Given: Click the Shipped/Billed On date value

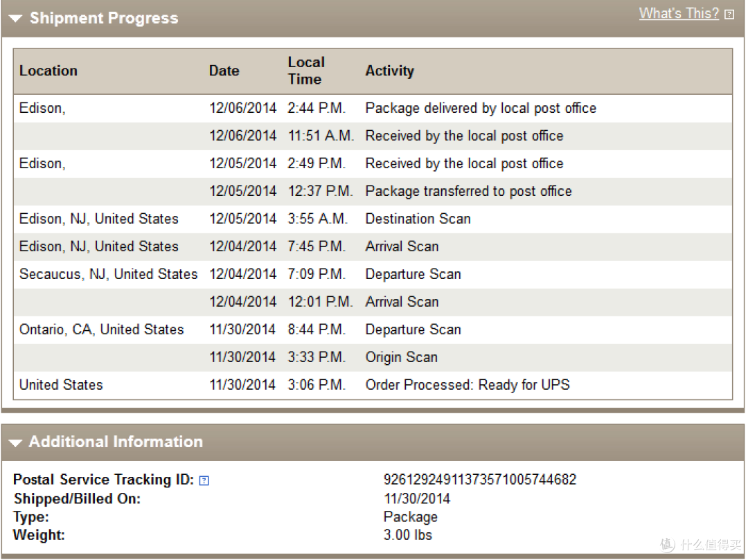Looking at the screenshot, I should point(417,498).
